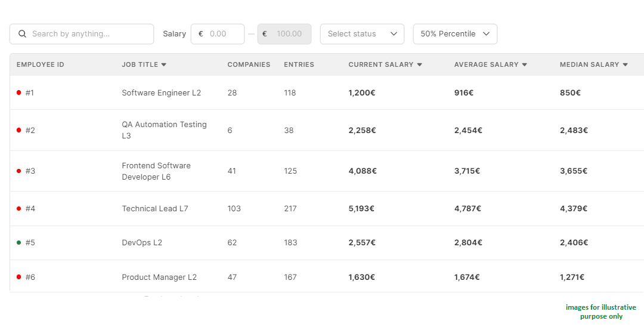The image size is (644, 327).
Task: Click the search magnifier icon
Action: pos(23,34)
